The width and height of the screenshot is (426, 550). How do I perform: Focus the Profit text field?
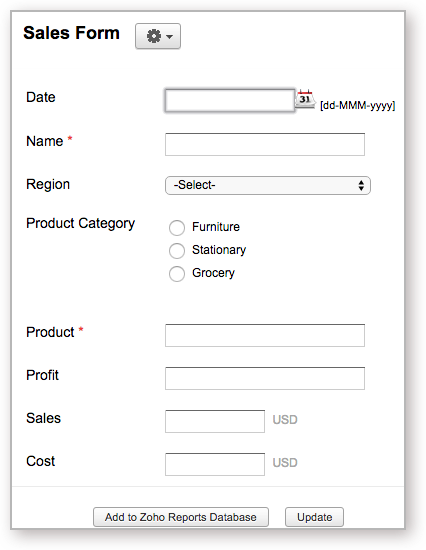coord(265,378)
